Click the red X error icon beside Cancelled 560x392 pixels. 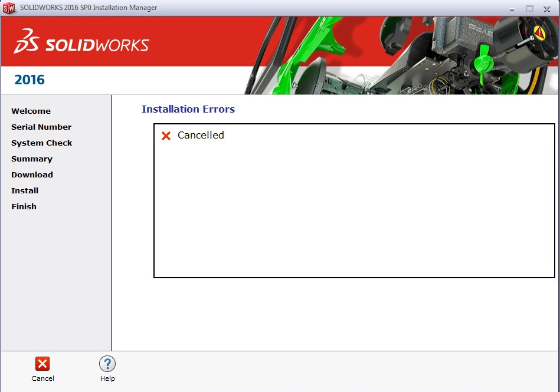pyautogui.click(x=166, y=136)
